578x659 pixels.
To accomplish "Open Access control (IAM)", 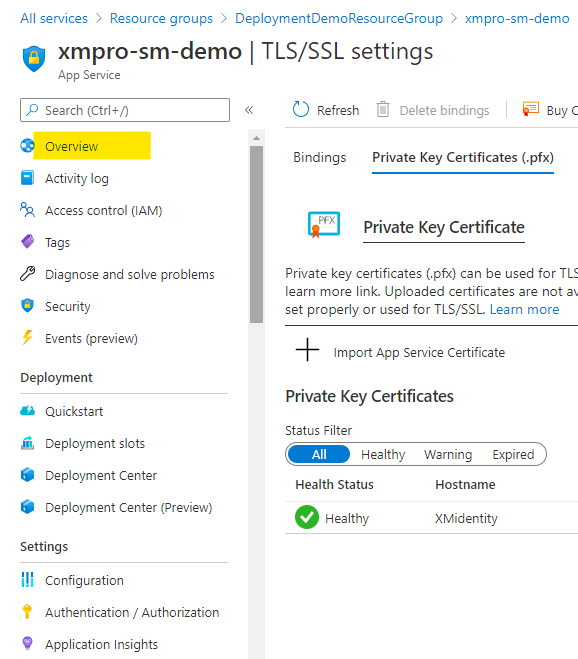I will coord(103,210).
